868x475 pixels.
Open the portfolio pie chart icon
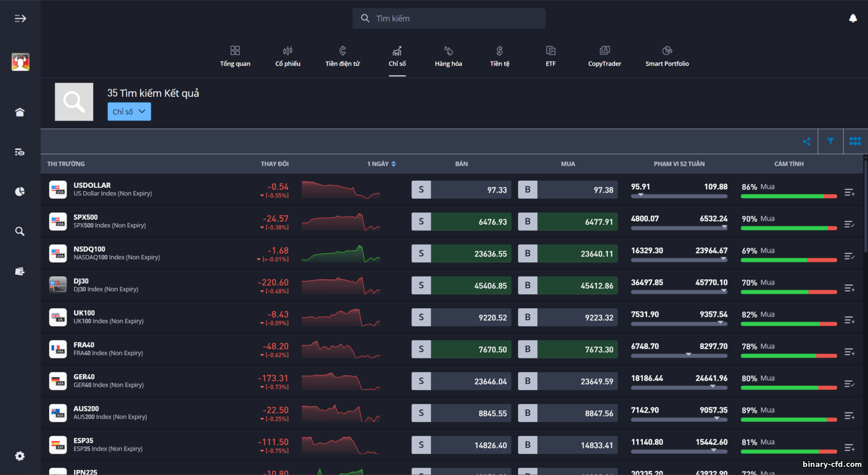click(x=20, y=191)
